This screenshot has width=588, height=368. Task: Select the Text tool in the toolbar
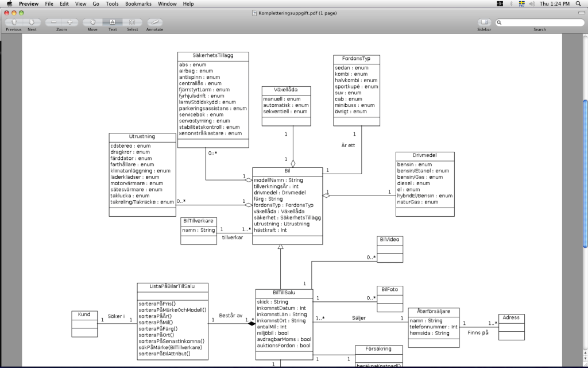click(x=112, y=22)
